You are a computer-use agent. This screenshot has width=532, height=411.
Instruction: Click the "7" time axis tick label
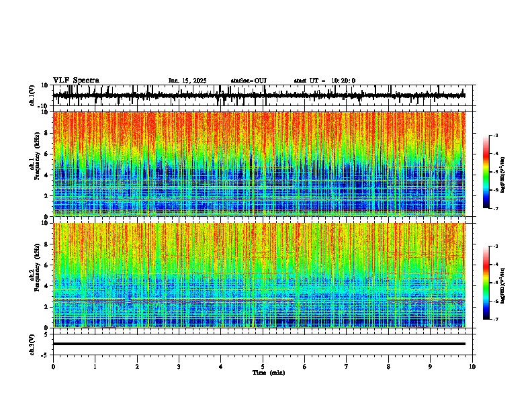[x=347, y=367]
